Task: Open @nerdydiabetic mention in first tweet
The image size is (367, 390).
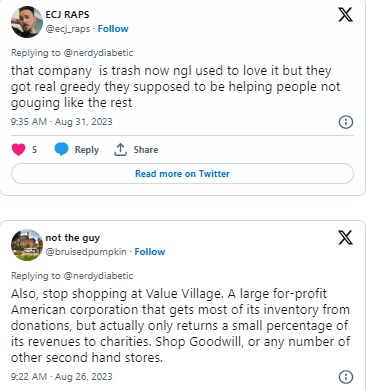Action: click(98, 53)
